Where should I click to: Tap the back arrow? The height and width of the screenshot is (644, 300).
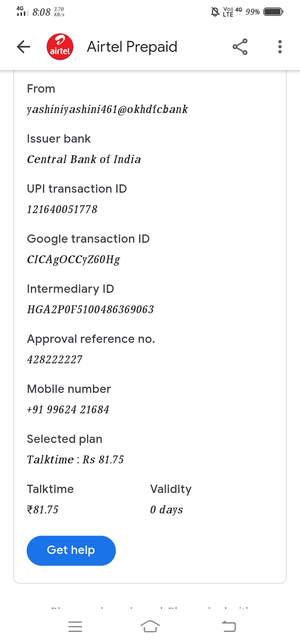(x=23, y=47)
